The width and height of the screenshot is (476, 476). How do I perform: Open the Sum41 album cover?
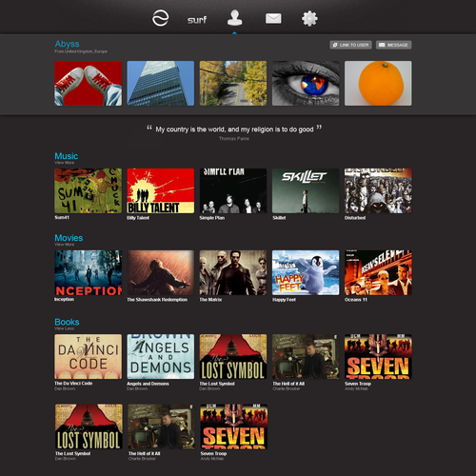pos(89,190)
